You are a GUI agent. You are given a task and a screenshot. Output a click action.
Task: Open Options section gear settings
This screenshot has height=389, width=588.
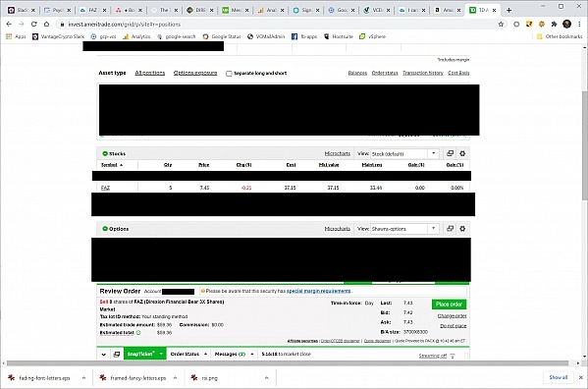(x=462, y=229)
